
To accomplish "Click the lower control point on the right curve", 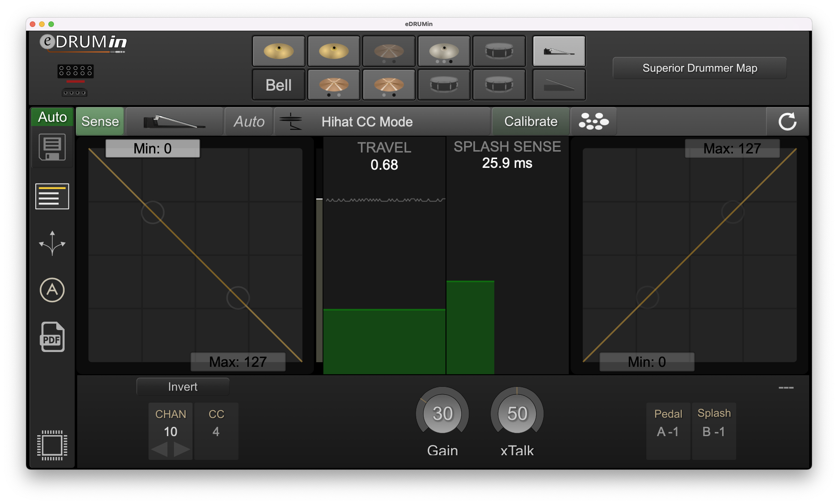I will pyautogui.click(x=647, y=298).
